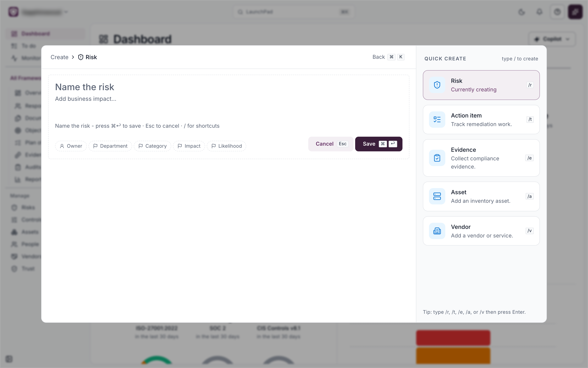Click the person icon on Owner chip

tap(62, 146)
